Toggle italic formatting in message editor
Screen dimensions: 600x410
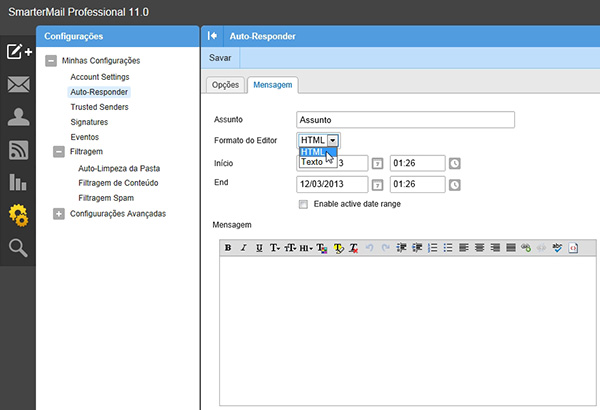[243, 248]
